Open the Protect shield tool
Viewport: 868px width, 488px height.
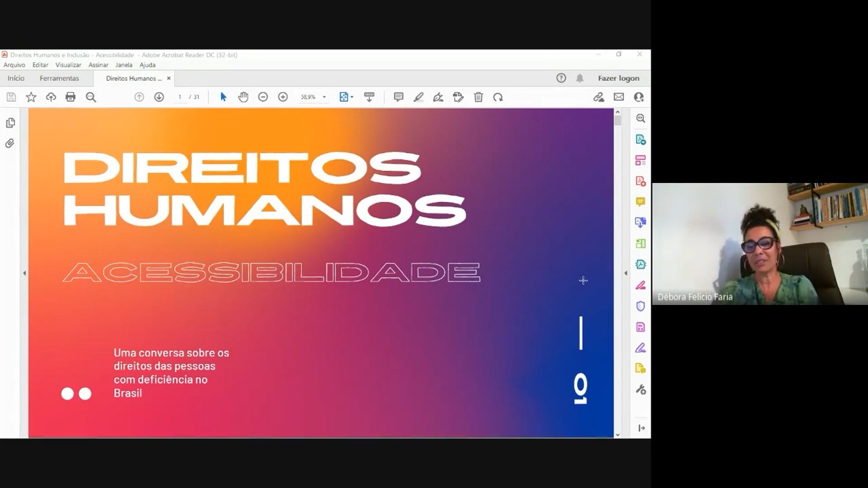[x=641, y=306]
